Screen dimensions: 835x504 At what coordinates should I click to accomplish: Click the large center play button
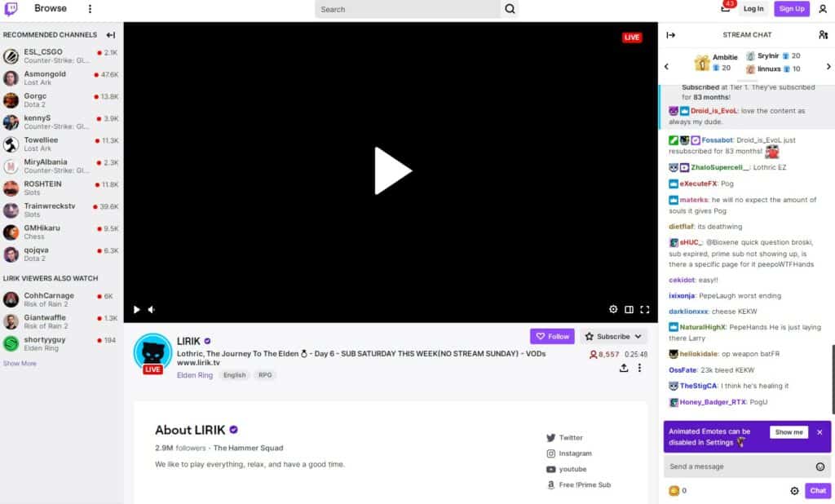pyautogui.click(x=392, y=170)
